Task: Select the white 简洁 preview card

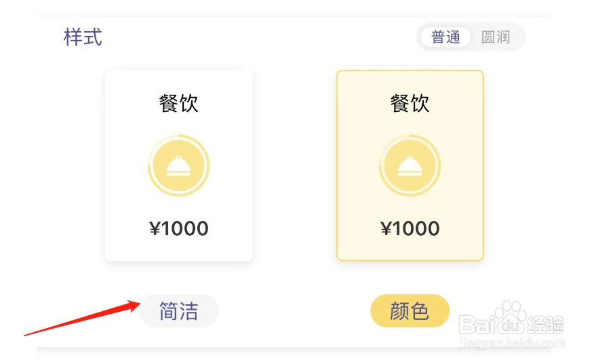Action: (x=179, y=165)
